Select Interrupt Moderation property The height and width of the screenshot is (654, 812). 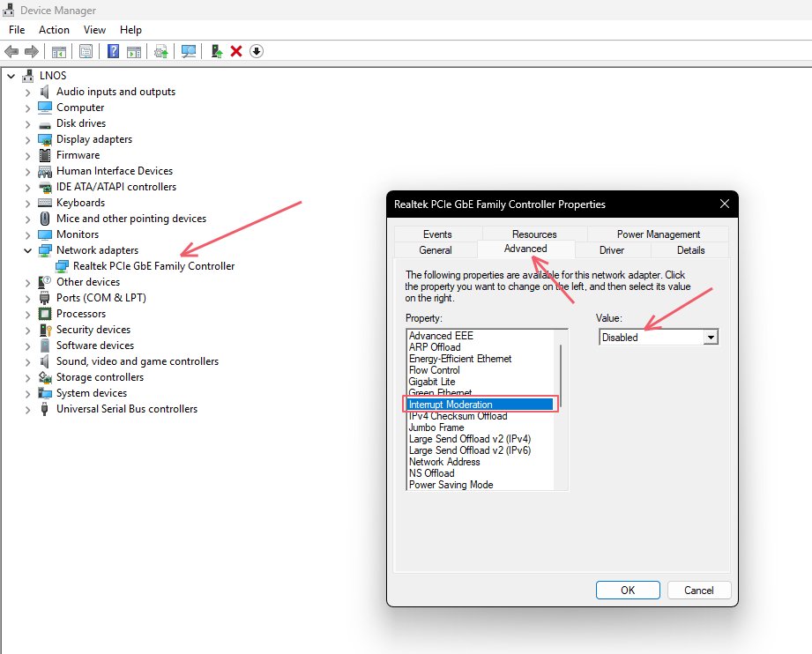pyautogui.click(x=480, y=405)
